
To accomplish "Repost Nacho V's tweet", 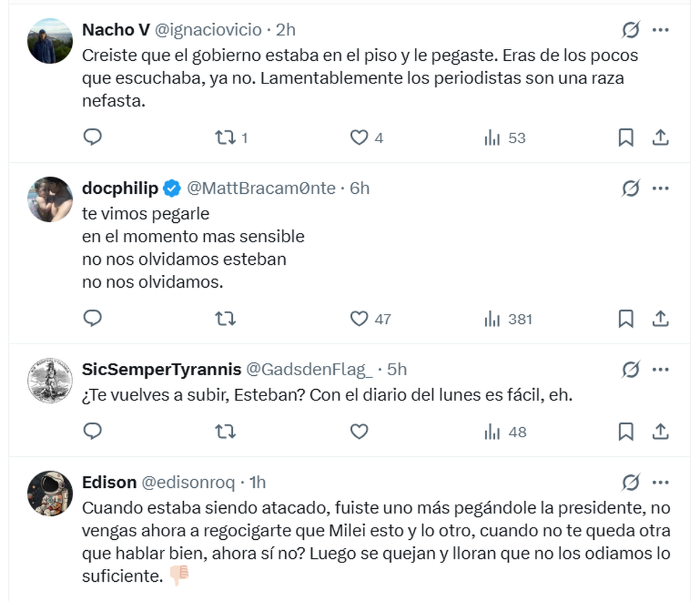I will pos(225,138).
